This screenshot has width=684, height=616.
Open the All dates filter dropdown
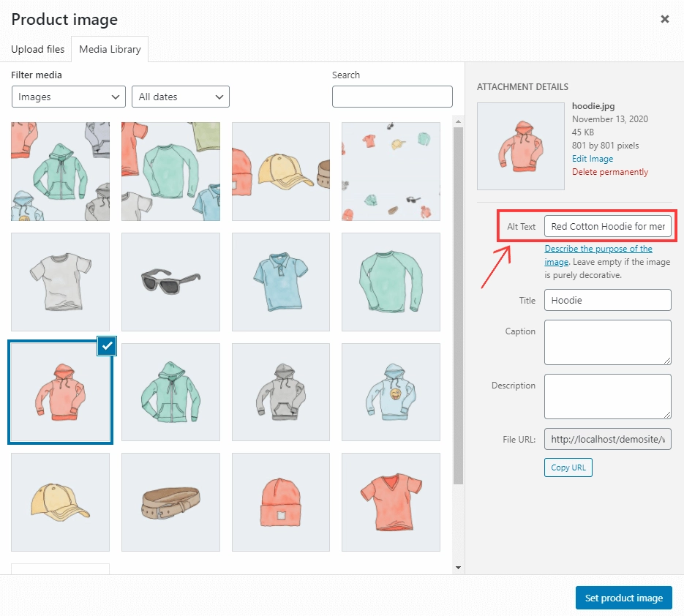pyautogui.click(x=180, y=96)
